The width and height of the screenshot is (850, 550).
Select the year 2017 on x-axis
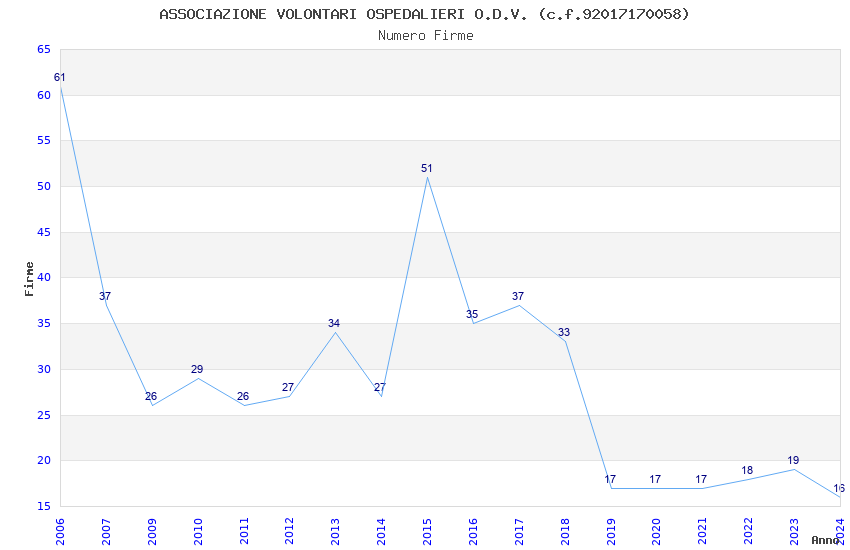(x=519, y=532)
